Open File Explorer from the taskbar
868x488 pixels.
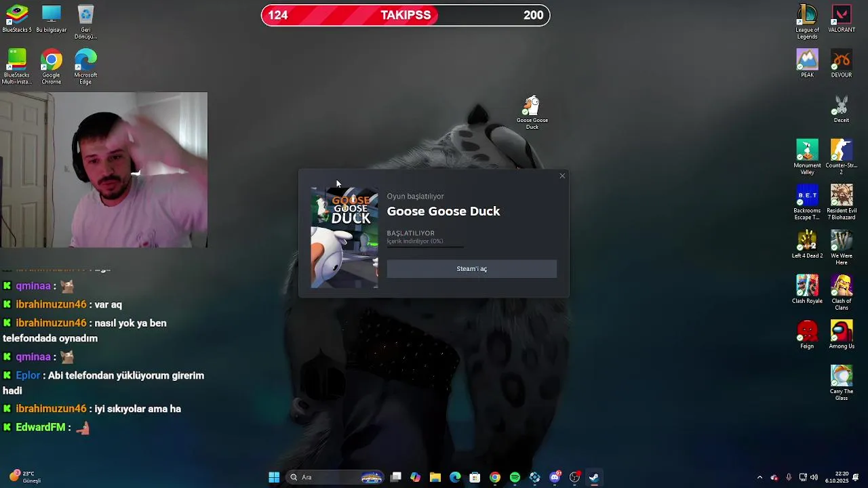coord(435,477)
